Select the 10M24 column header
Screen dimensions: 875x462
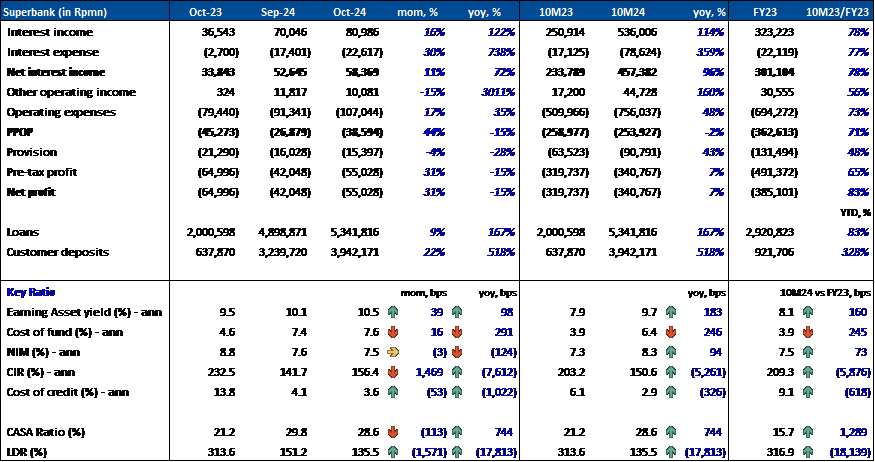[x=628, y=12]
